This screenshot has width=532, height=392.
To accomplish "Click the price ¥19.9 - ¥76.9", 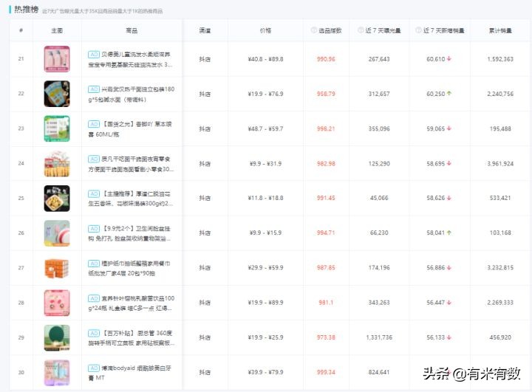I will 266,94.
